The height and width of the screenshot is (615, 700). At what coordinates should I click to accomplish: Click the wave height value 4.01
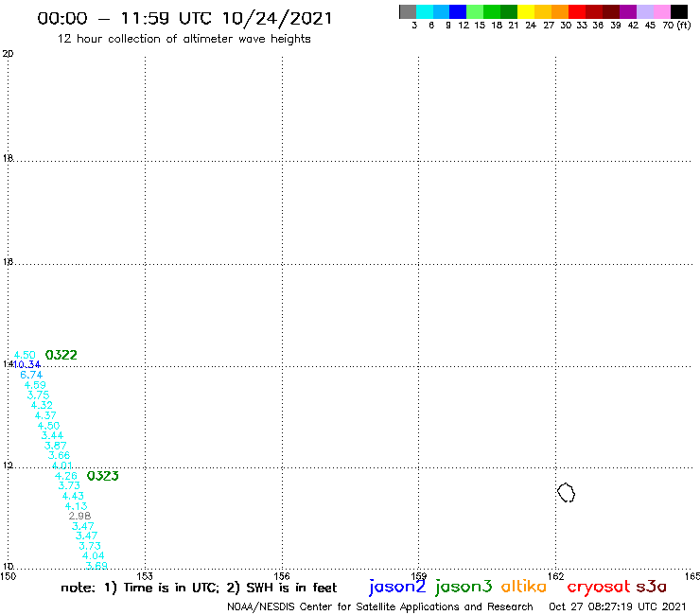[x=62, y=466]
